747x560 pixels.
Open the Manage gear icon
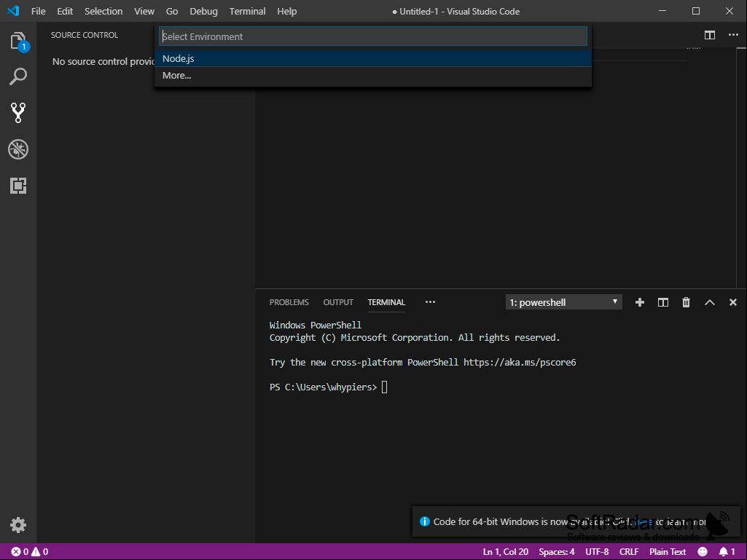(x=18, y=525)
